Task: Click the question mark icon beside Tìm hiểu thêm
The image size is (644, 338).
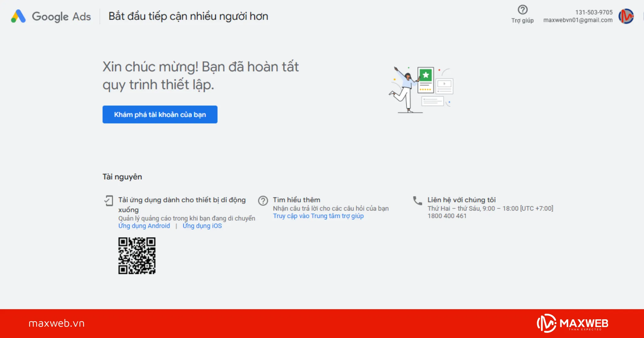Action: pyautogui.click(x=263, y=201)
